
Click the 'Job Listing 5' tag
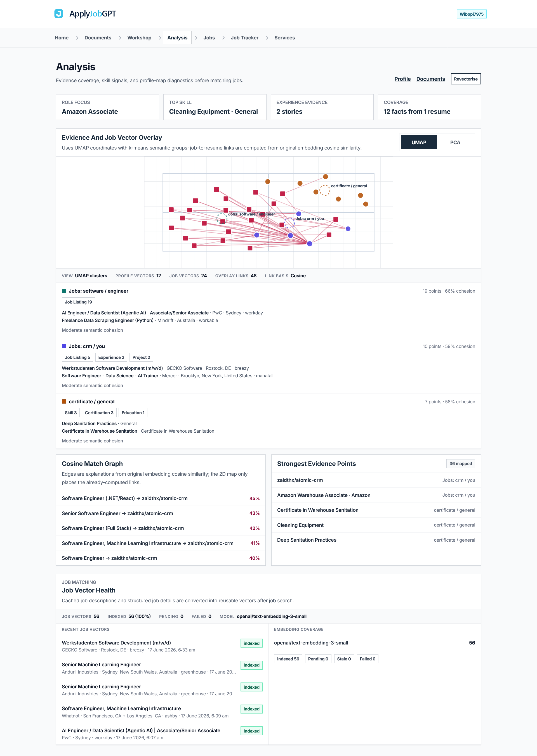(x=77, y=357)
